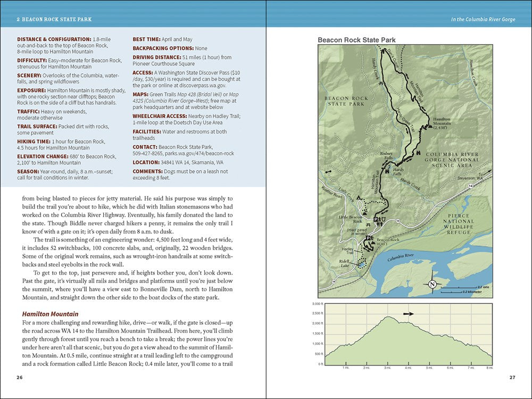Click the north compass rose on the map

(x=432, y=284)
